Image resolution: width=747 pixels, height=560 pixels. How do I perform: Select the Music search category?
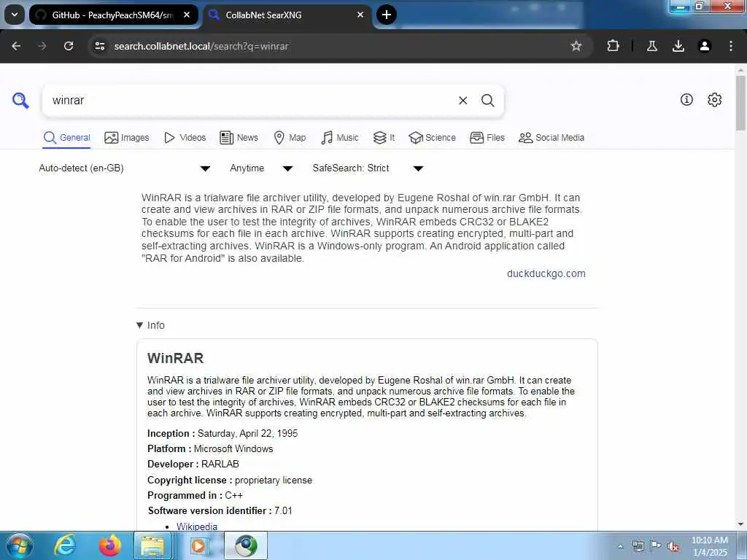click(340, 138)
